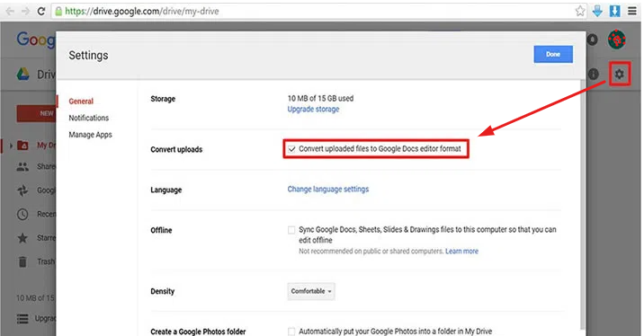Open the Drive settings gear icon
The height and width of the screenshot is (336, 644).
tap(619, 75)
